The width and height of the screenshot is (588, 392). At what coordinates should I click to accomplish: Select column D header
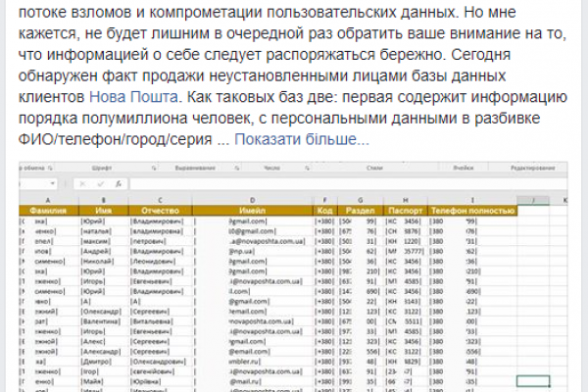tap(253, 200)
